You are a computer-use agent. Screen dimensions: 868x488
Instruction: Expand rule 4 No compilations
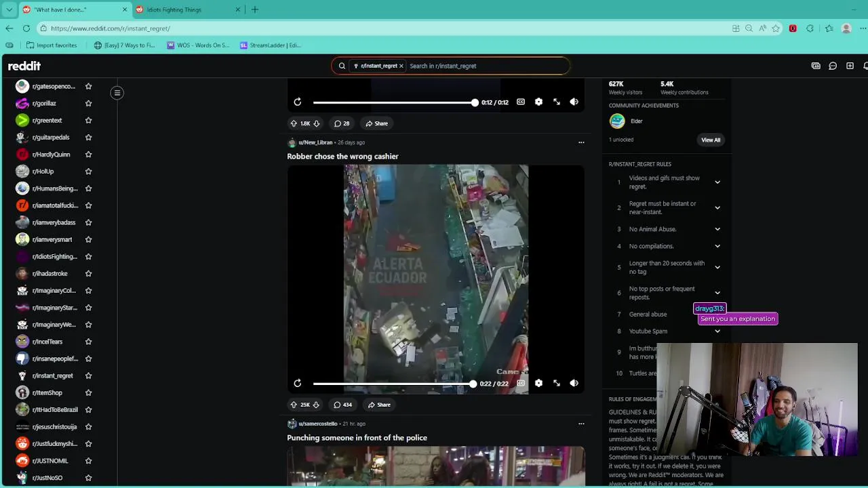pos(717,246)
